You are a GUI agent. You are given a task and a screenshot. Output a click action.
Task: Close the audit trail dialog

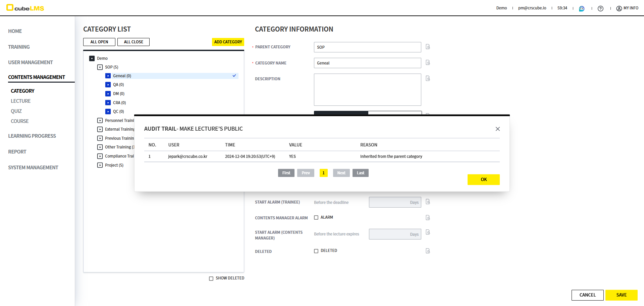coord(497,129)
